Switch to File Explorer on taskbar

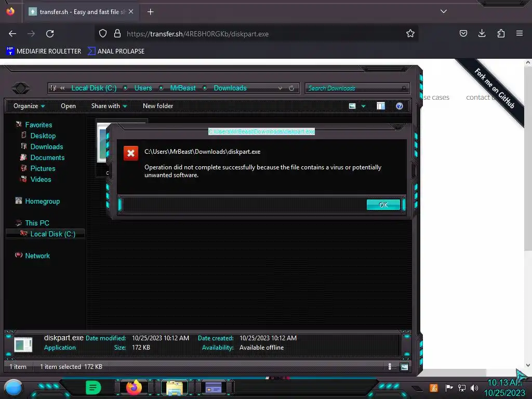[175, 388]
